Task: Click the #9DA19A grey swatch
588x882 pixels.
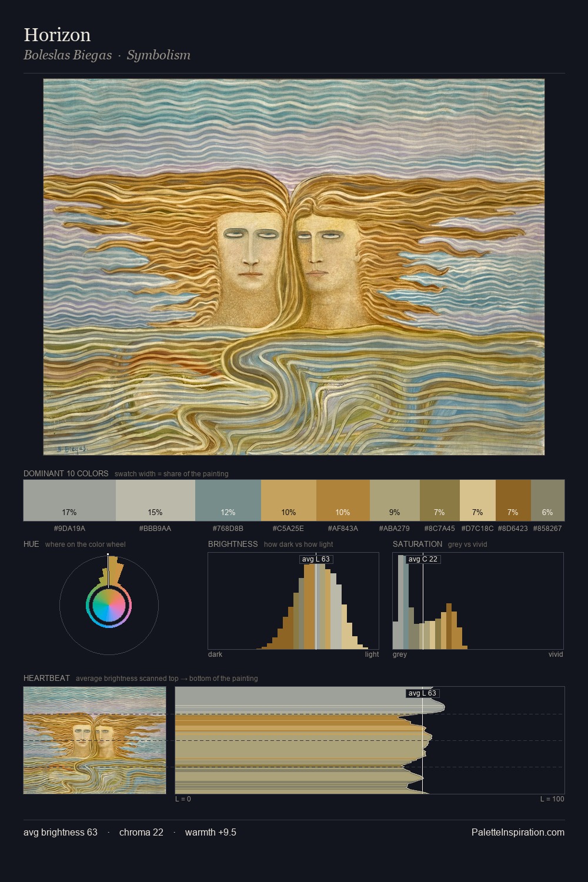Action: coord(69,500)
